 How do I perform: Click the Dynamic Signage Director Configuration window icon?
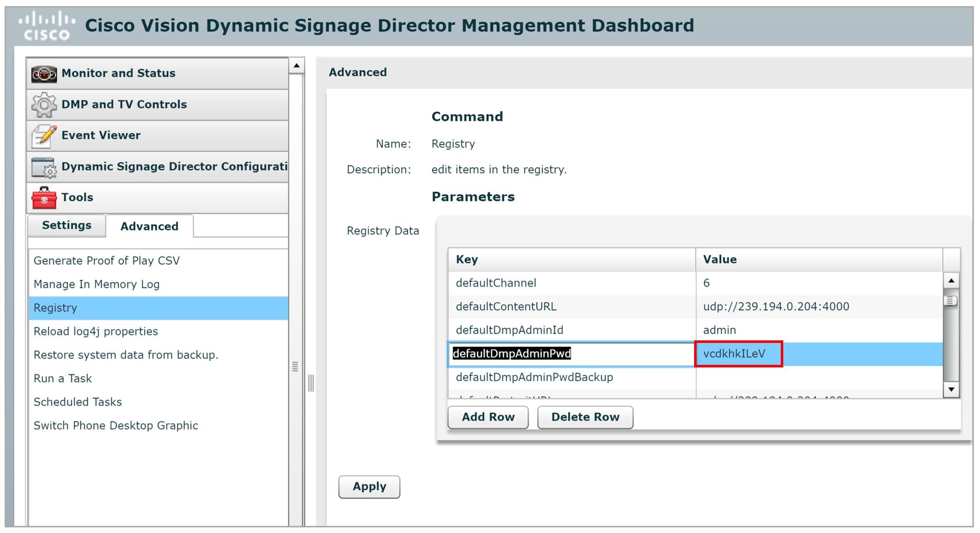point(44,168)
